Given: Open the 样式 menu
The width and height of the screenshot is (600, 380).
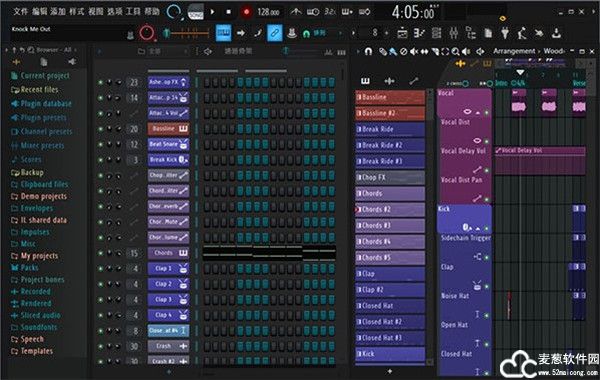Looking at the screenshot, I should (77, 11).
